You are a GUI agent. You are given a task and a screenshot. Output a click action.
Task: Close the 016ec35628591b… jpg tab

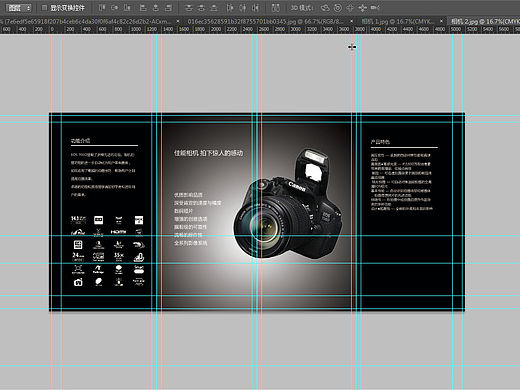point(351,21)
